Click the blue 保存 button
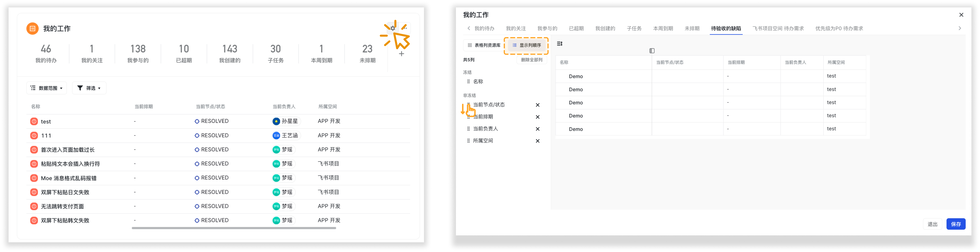This screenshot has height=252, width=980. pos(956,224)
